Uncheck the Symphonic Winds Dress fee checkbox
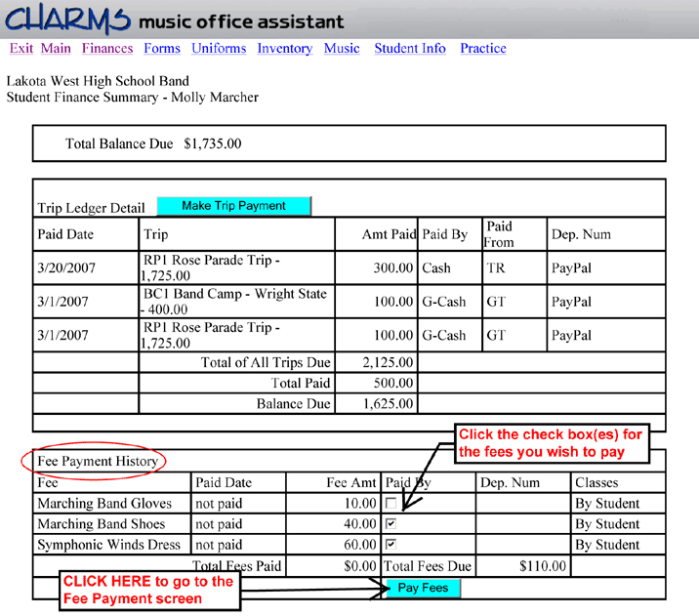Image resolution: width=699 pixels, height=616 pixels. point(391,544)
